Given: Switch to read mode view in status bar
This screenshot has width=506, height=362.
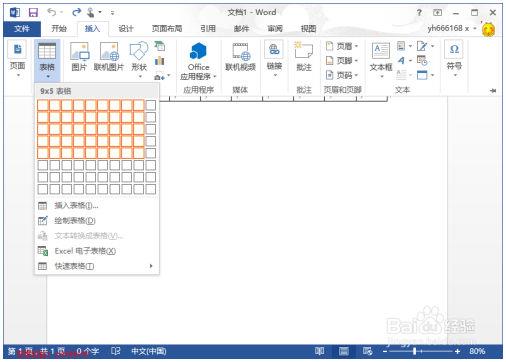Looking at the screenshot, I should pos(319,351).
